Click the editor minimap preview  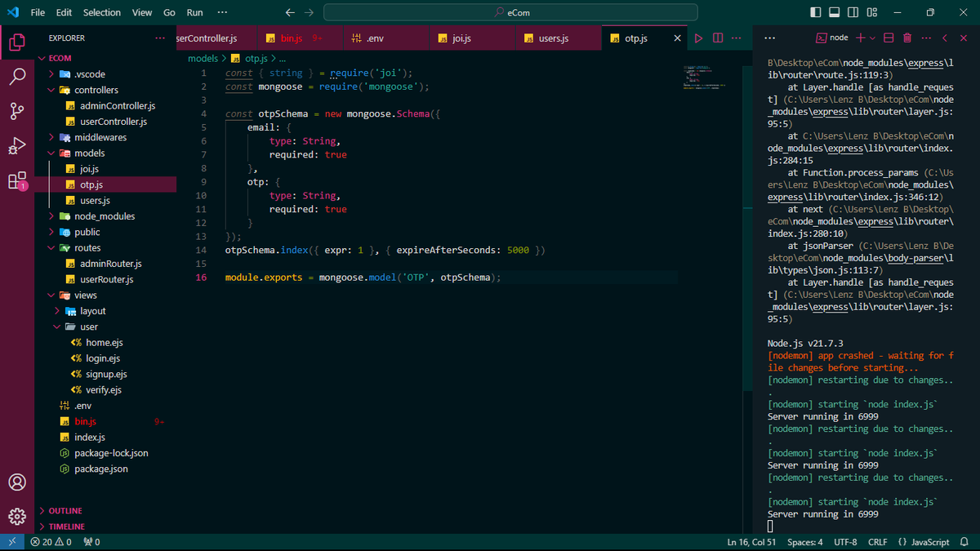click(706, 77)
